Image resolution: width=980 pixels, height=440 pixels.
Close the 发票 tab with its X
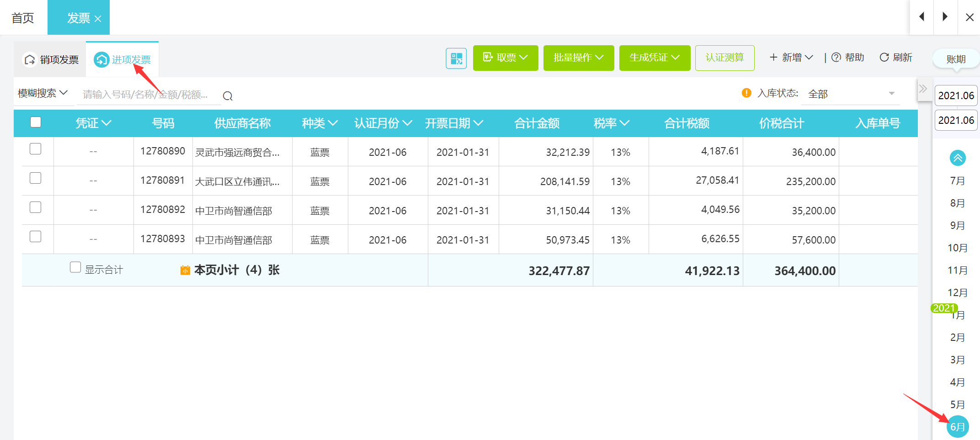coord(98,19)
